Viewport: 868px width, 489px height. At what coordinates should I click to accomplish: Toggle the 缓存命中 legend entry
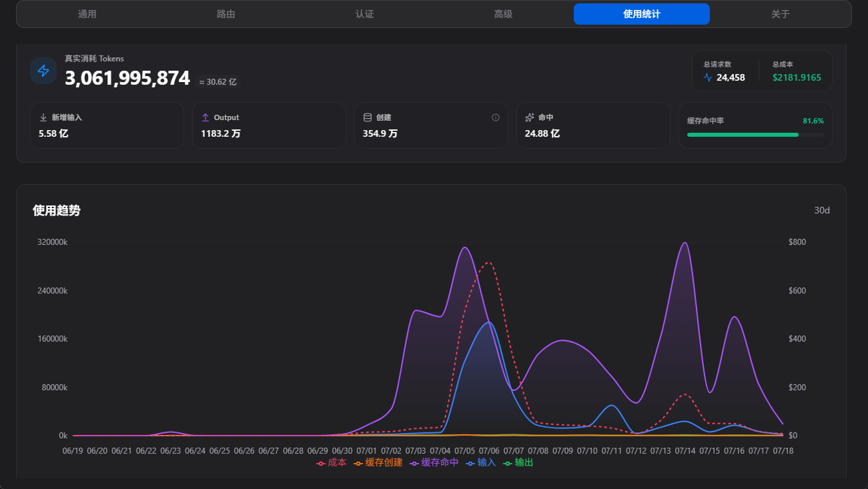(434, 462)
